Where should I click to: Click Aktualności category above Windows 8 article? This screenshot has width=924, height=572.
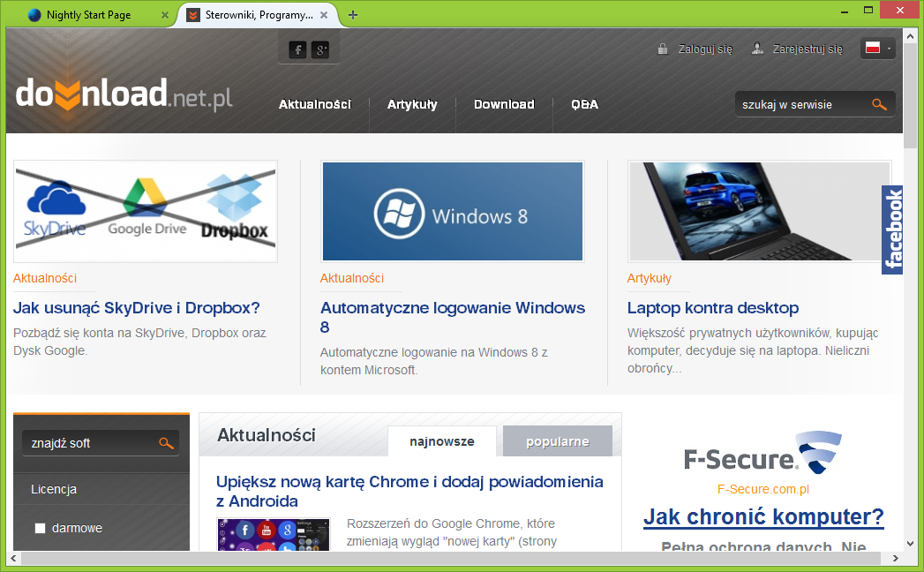pyautogui.click(x=352, y=278)
